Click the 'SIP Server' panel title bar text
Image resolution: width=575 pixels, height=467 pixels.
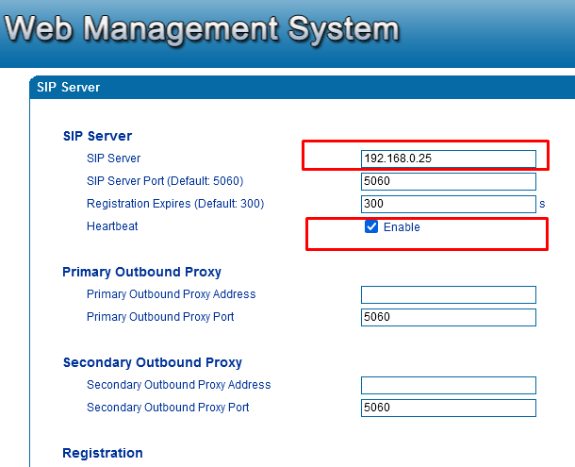pyautogui.click(x=68, y=87)
